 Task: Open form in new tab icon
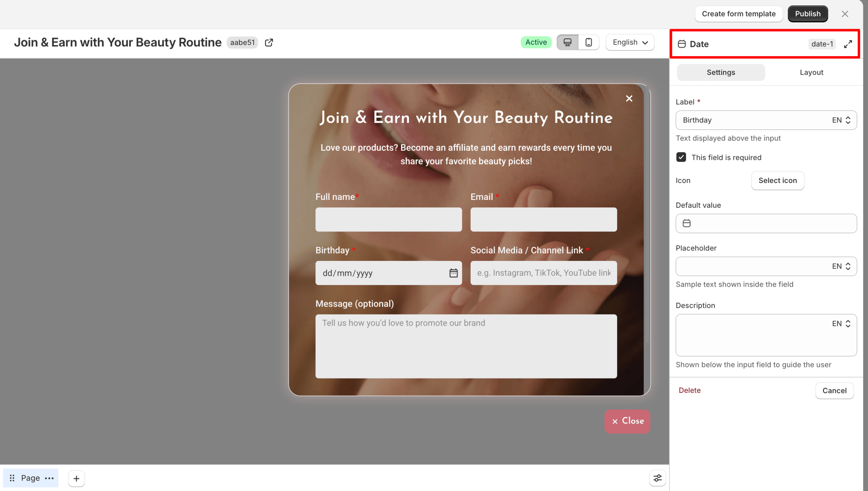point(269,42)
